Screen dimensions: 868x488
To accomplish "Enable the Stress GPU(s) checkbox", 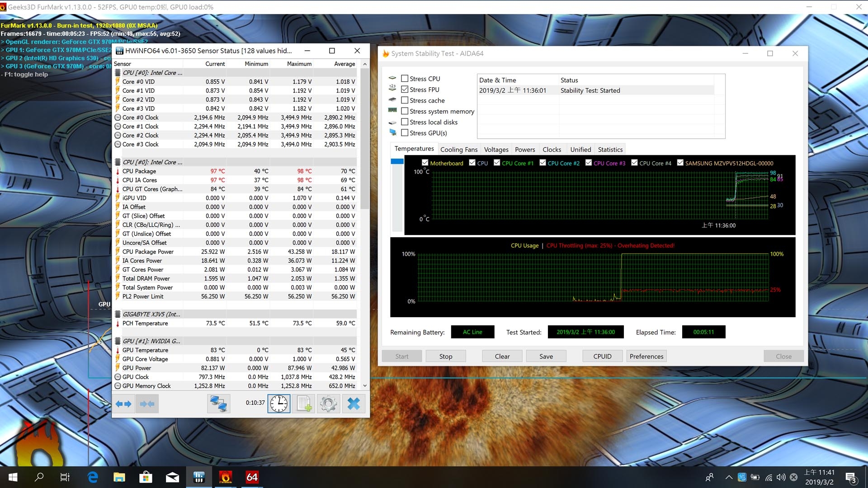I will tap(405, 133).
